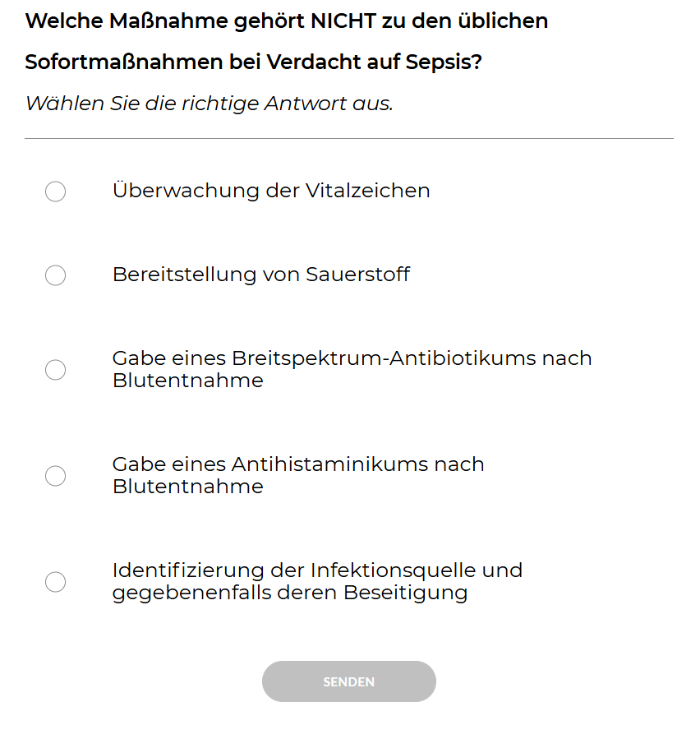Choose the Bereitstellung von Sauerstoff radio button

[55, 275]
